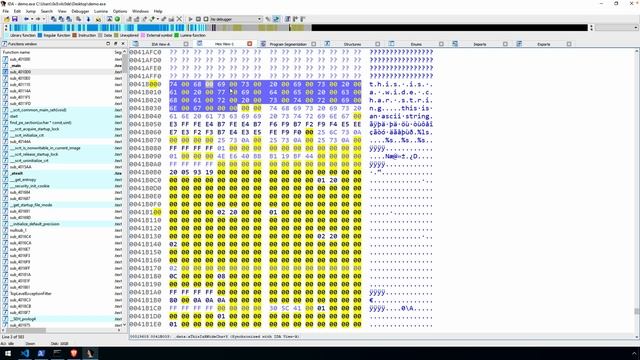Screen dimensions: 640x360
Task: Open the Imports tab
Action: [x=480, y=44]
